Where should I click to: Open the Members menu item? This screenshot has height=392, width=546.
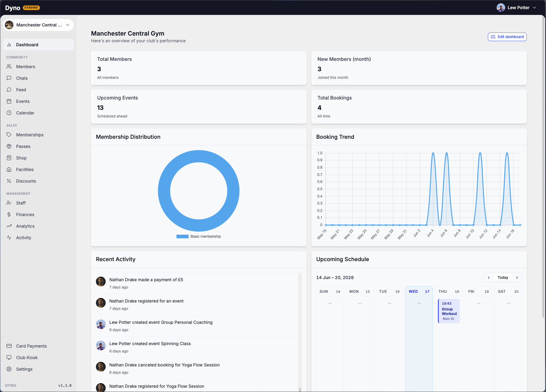coord(38,67)
